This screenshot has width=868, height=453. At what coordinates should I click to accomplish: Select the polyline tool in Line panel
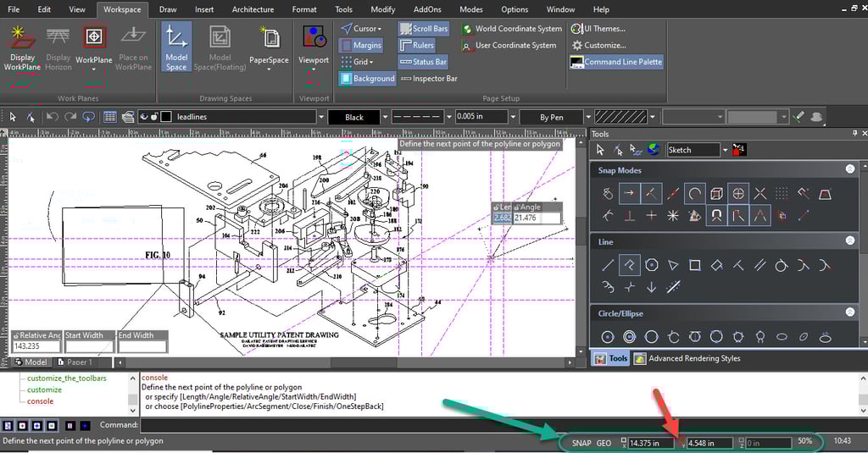coord(630,265)
